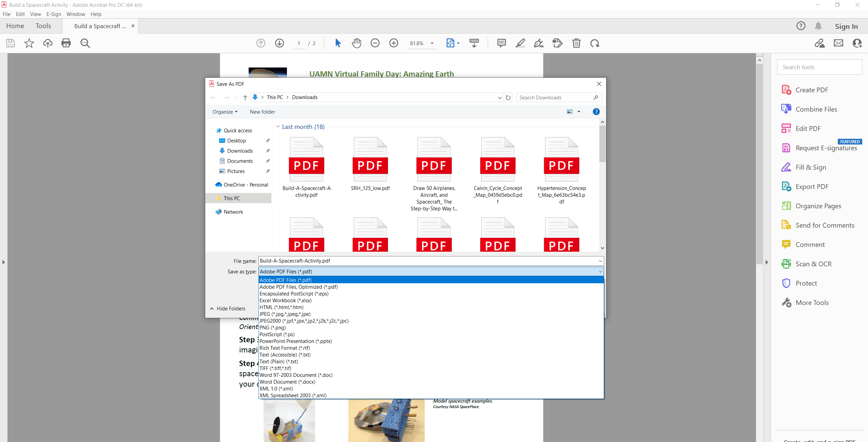Open Export PDF tool
This screenshot has height=442, width=868.
point(812,187)
